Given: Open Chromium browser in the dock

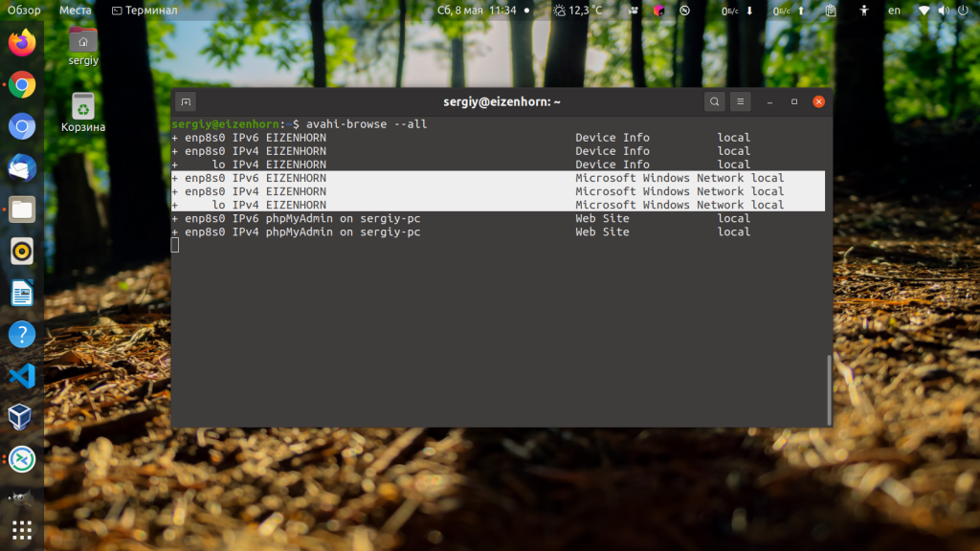Looking at the screenshot, I should [x=22, y=126].
